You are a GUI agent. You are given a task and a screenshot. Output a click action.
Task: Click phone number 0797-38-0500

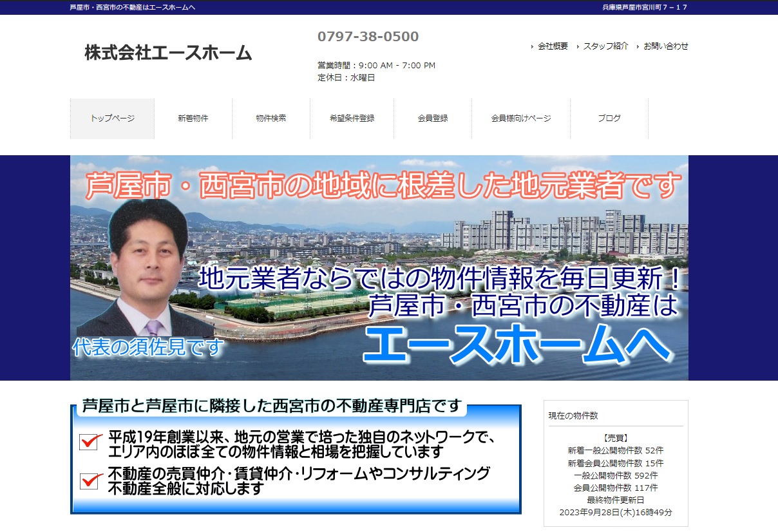368,37
